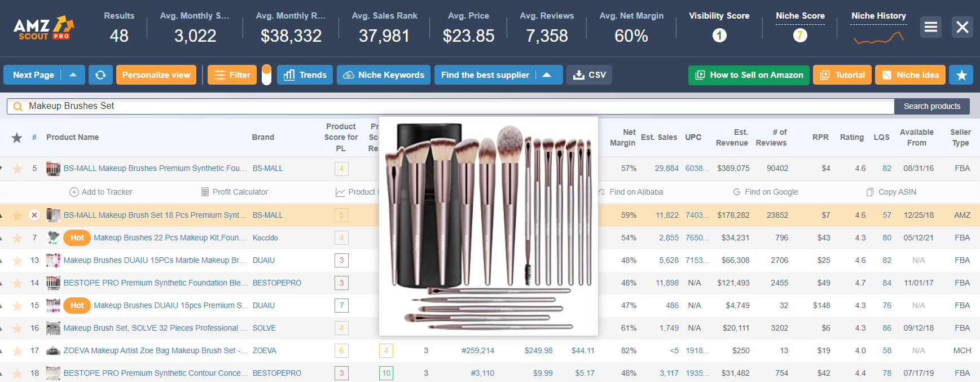Screen dimensions: 980x382
Task: Click the Search products button
Action: click(931, 106)
